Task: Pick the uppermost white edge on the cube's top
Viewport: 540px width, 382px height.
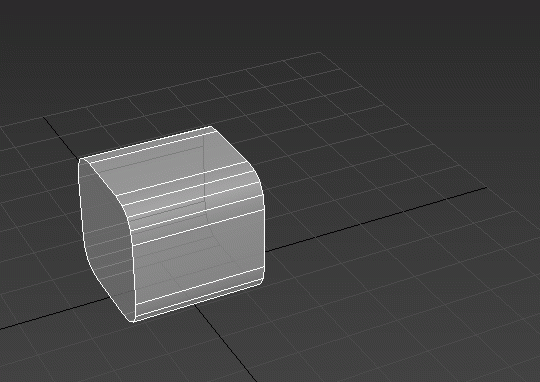Action: (x=145, y=143)
